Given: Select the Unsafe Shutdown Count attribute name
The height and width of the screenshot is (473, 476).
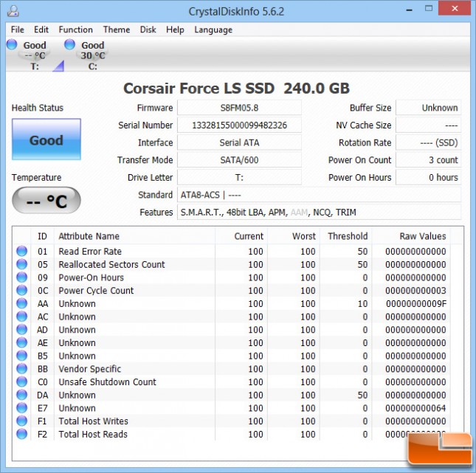Looking at the screenshot, I should click(107, 382).
